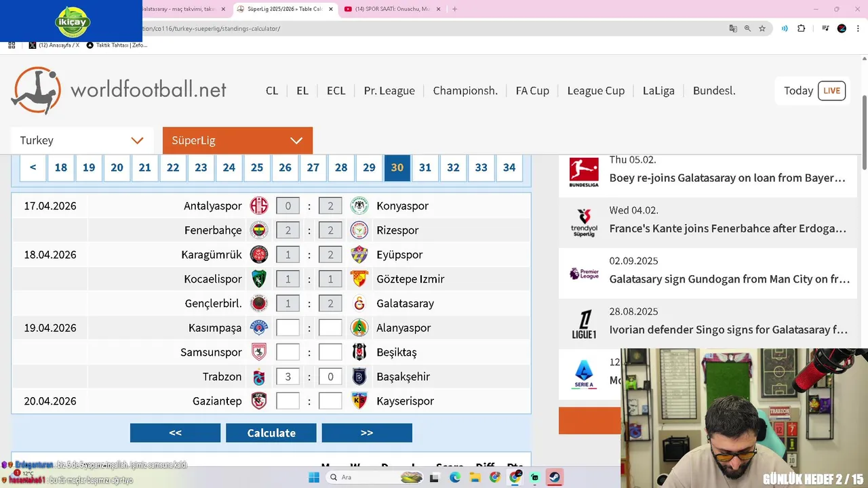This screenshot has height=488, width=868.
Task: Select matchday 31 tab
Action: coord(425,167)
